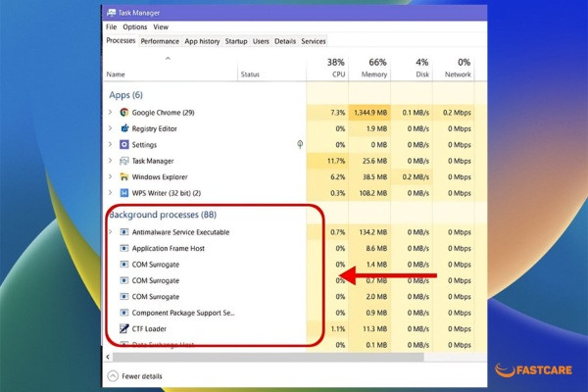This screenshot has height=392, width=588.
Task: Click the Background processes (88) heading
Action: [163, 215]
